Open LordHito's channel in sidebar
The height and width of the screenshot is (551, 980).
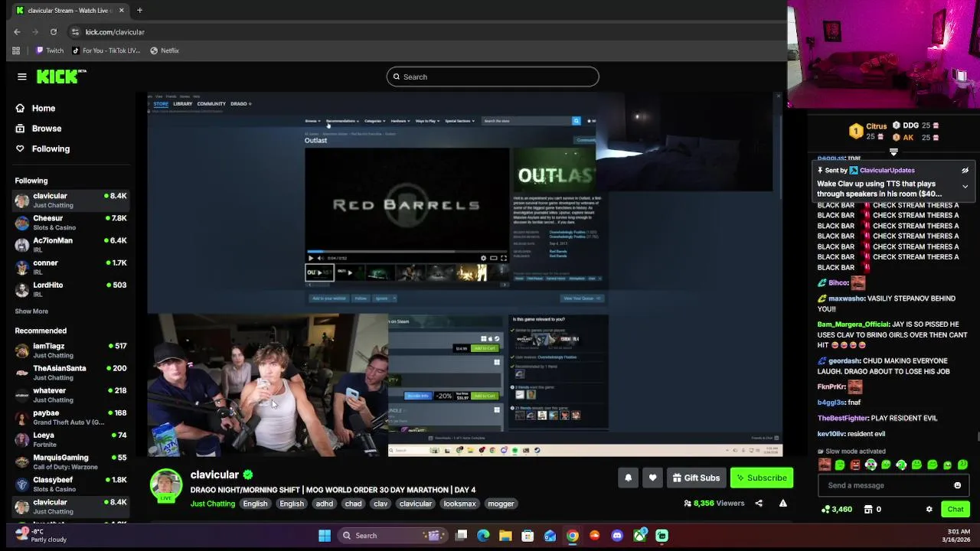(x=70, y=289)
